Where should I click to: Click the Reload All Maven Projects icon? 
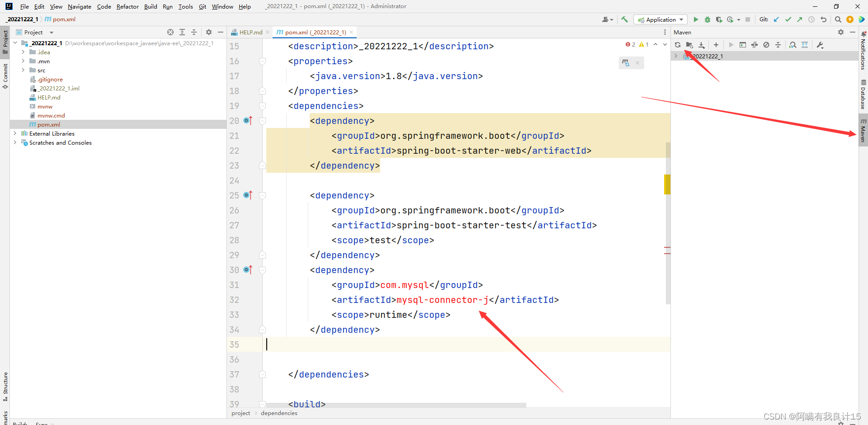pyautogui.click(x=677, y=45)
